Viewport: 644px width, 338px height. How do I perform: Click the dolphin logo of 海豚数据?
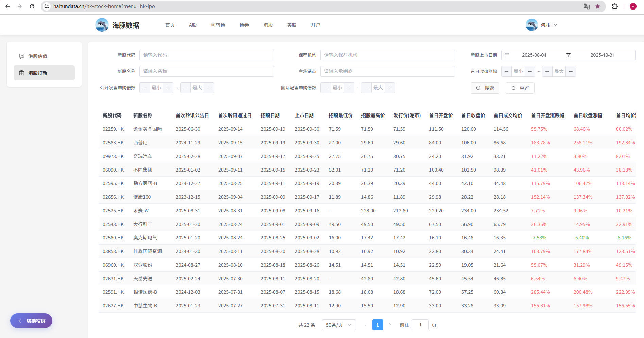click(102, 25)
